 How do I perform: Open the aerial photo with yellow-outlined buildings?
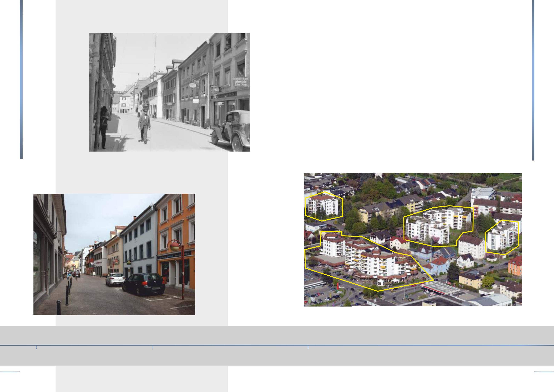[x=413, y=239]
